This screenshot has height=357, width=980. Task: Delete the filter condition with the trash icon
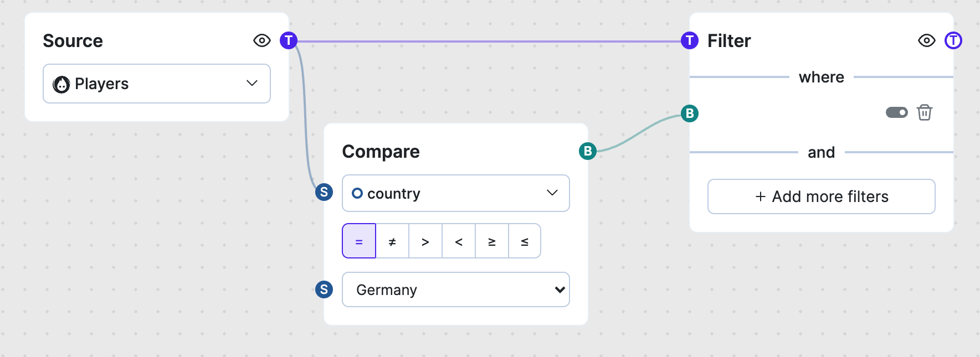tap(925, 113)
